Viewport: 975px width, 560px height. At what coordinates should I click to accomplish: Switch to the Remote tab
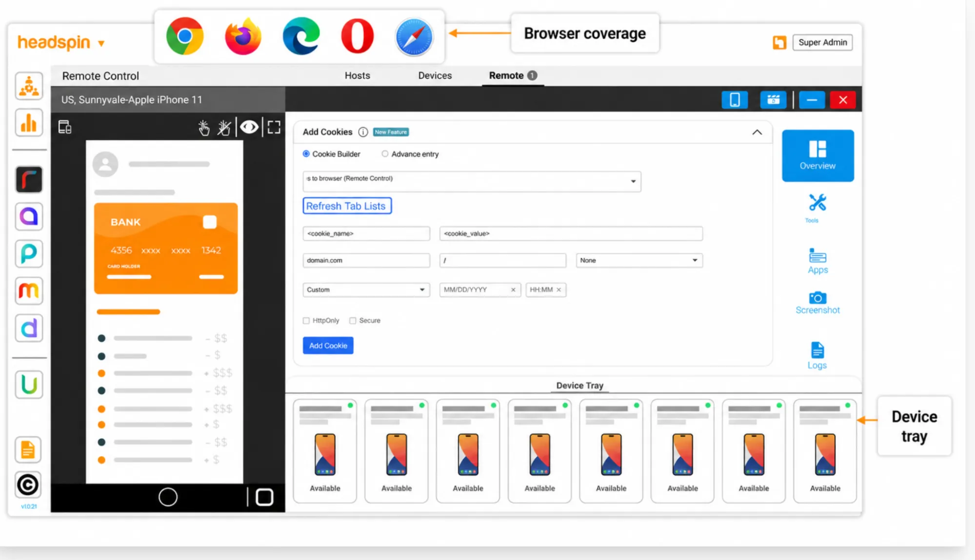click(x=513, y=76)
